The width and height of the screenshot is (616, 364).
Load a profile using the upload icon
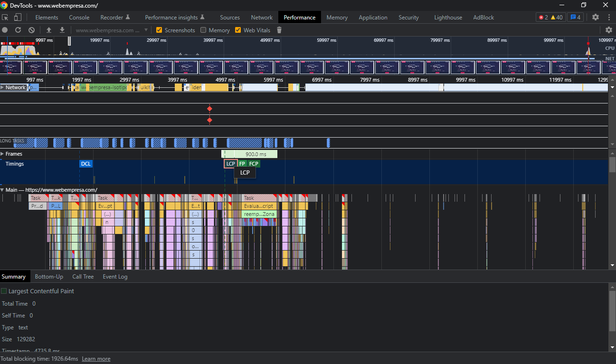[x=49, y=30]
